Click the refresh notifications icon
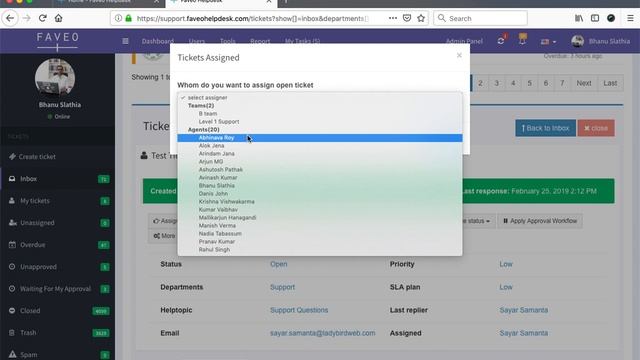The height and width of the screenshot is (360, 640). [501, 41]
